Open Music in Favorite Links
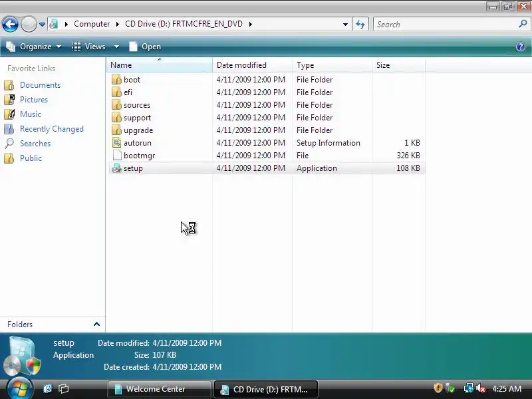The height and width of the screenshot is (399, 532). coord(30,114)
